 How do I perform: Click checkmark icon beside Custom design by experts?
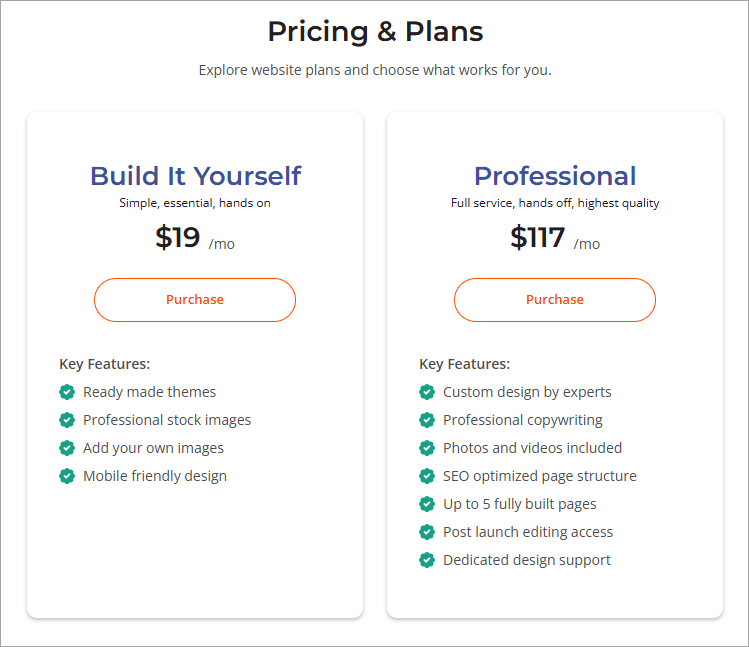(427, 392)
